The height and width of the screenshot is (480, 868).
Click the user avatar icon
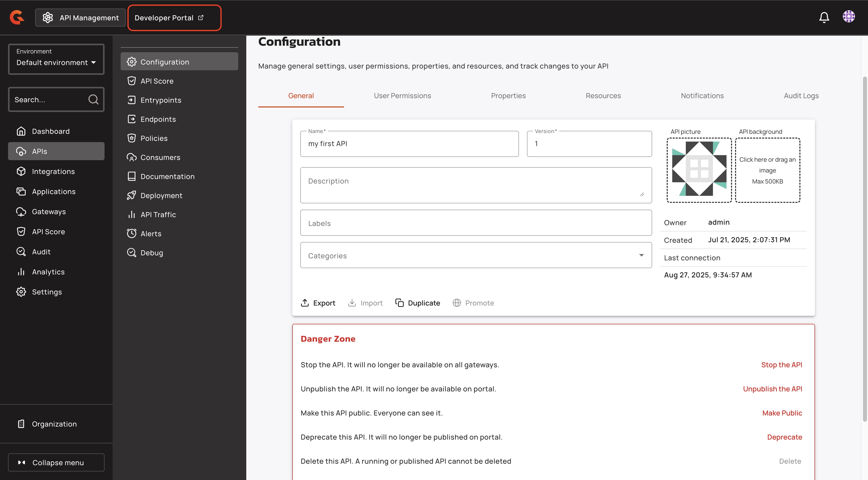pos(848,17)
